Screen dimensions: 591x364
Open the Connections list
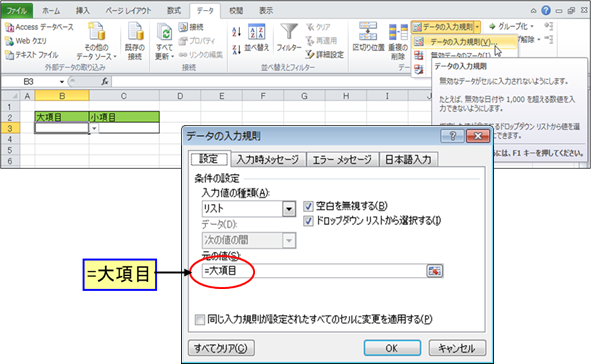pos(191,27)
